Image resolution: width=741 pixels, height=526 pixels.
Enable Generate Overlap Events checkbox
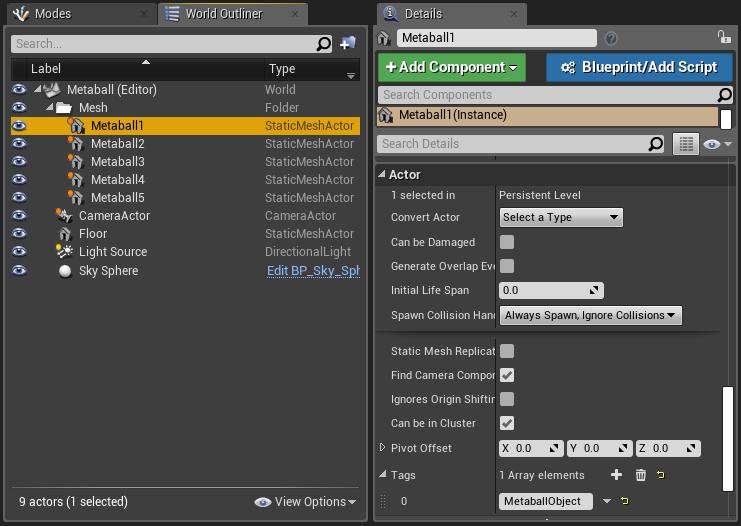click(507, 266)
